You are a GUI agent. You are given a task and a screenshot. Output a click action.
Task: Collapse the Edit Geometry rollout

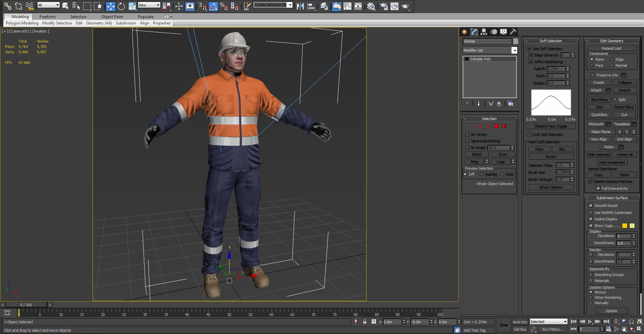tap(612, 41)
